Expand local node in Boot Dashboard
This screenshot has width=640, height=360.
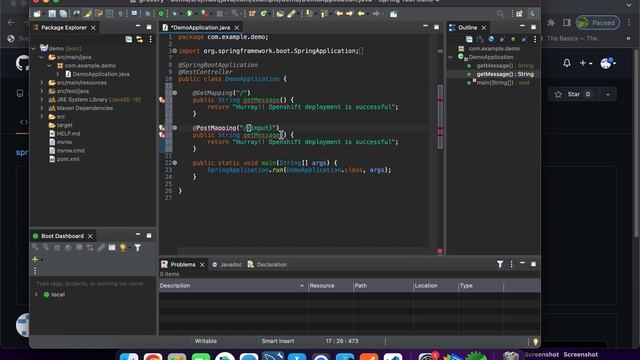coord(36,295)
